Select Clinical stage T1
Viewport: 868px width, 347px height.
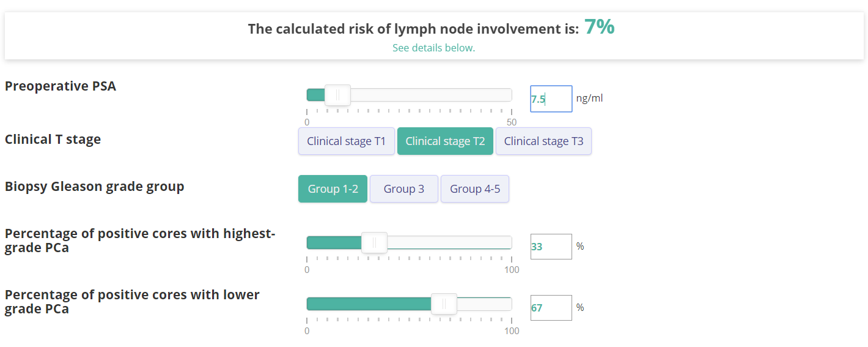pos(347,141)
